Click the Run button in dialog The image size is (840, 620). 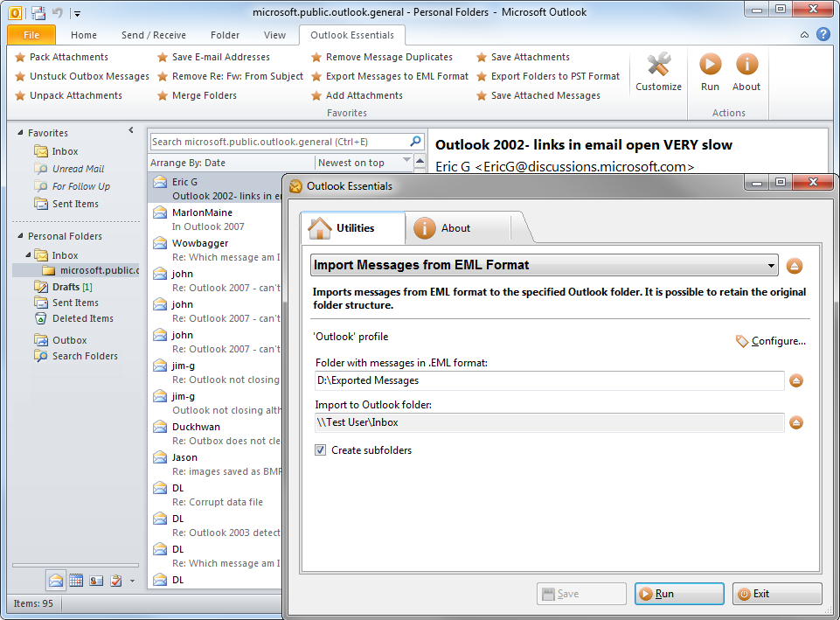point(679,594)
